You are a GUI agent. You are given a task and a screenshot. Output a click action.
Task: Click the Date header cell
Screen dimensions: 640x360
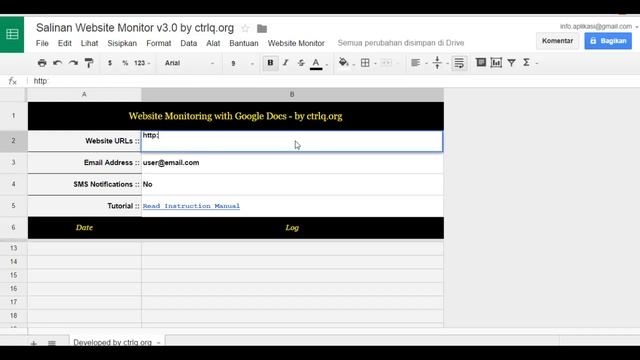point(84,227)
